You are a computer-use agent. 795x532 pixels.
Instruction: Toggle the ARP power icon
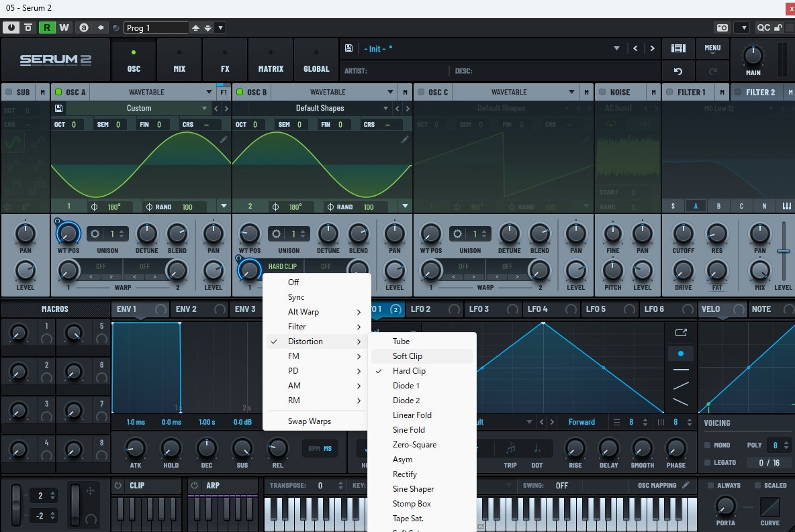tap(195, 486)
